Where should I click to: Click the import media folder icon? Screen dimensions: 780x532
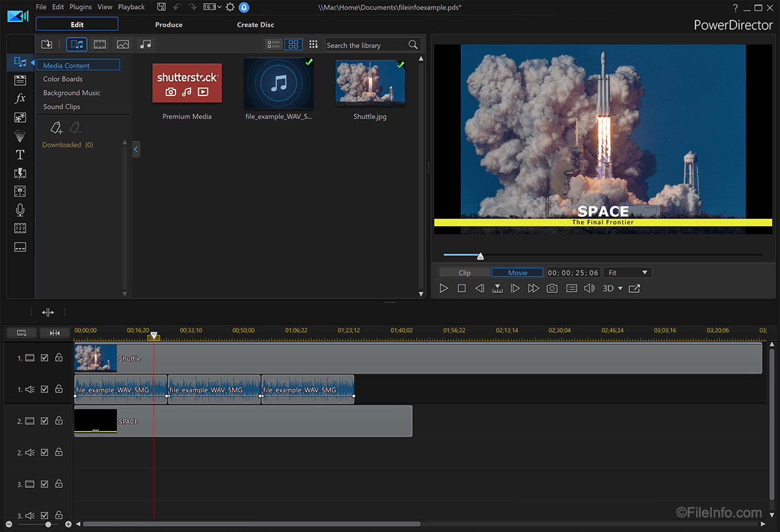[x=47, y=44]
